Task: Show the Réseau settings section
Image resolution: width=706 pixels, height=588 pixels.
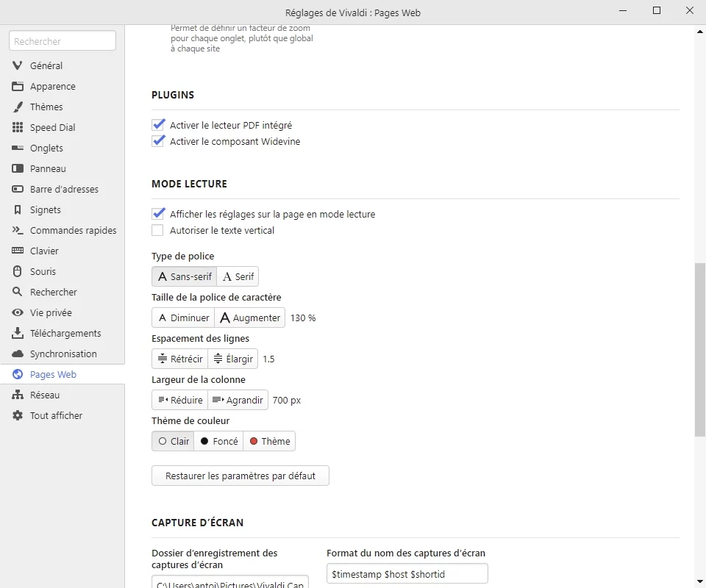Action: pos(62,395)
